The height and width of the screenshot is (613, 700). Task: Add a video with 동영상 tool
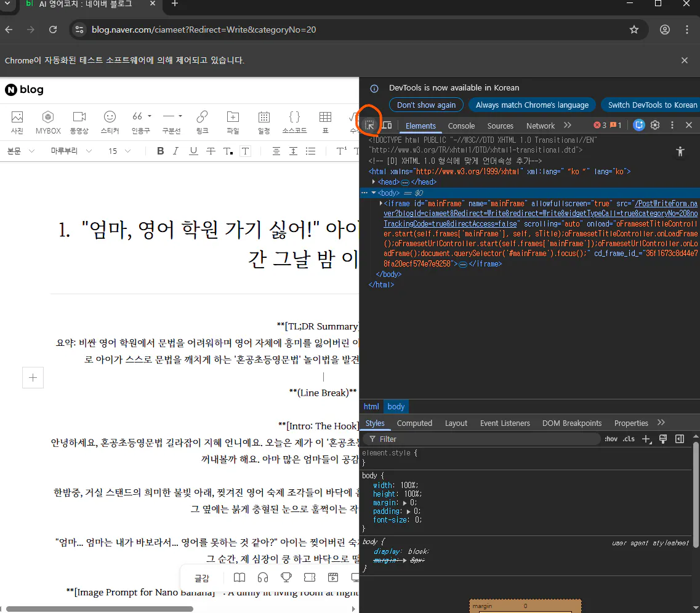click(79, 122)
